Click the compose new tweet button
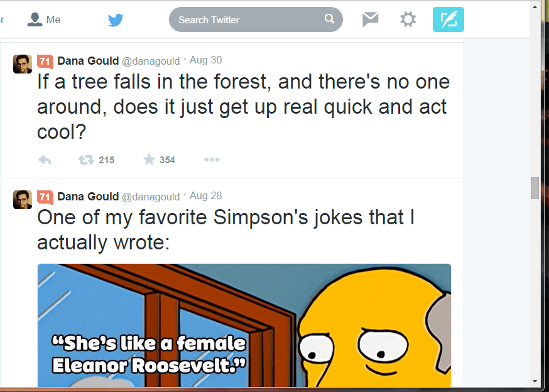 [448, 19]
